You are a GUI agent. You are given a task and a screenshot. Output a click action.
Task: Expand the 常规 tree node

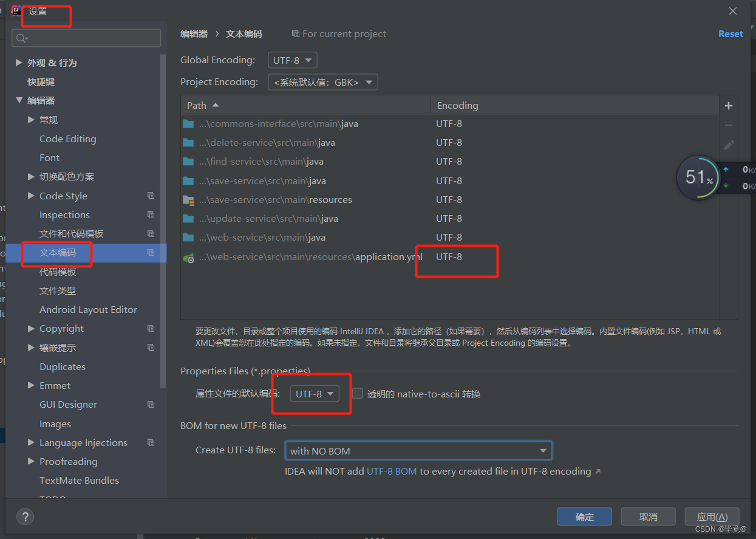[x=31, y=120]
